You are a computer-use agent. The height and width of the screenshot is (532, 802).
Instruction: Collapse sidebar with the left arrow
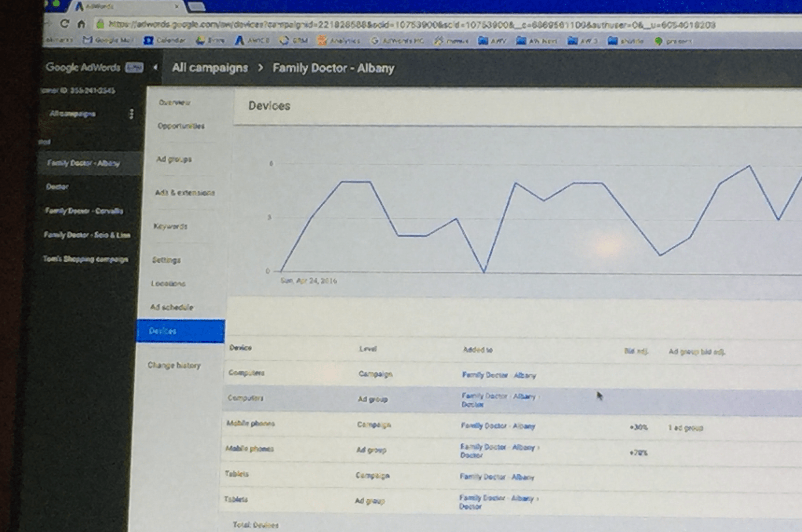[156, 67]
